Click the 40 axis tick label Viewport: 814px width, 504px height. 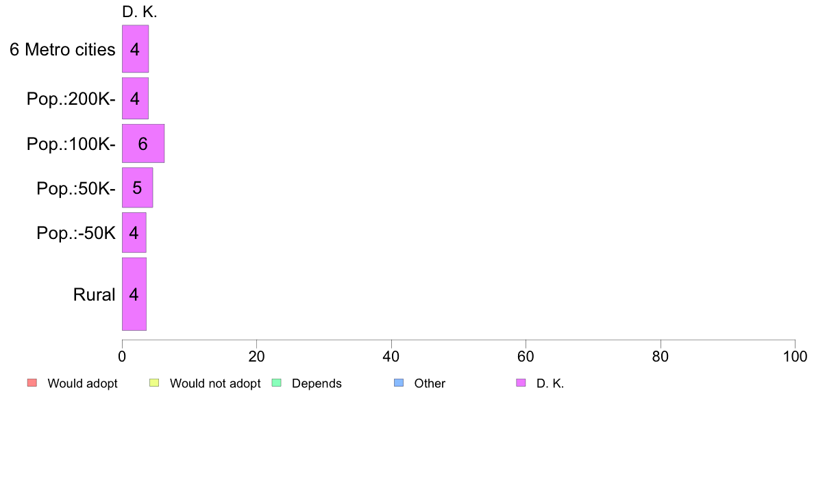click(391, 357)
